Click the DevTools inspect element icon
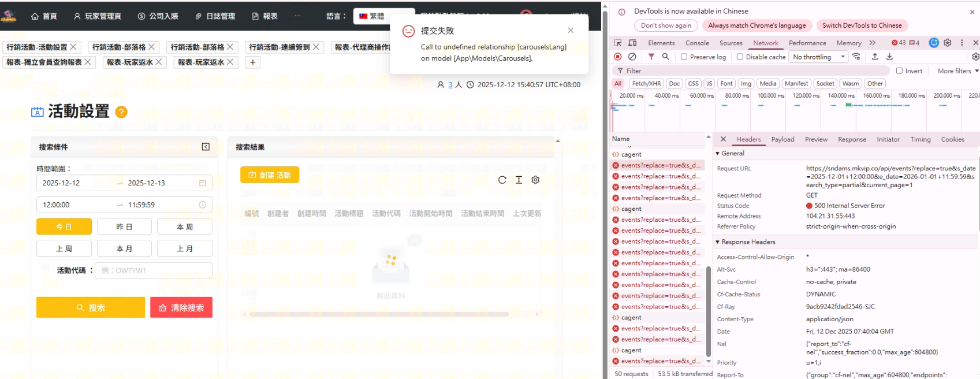 tap(617, 43)
